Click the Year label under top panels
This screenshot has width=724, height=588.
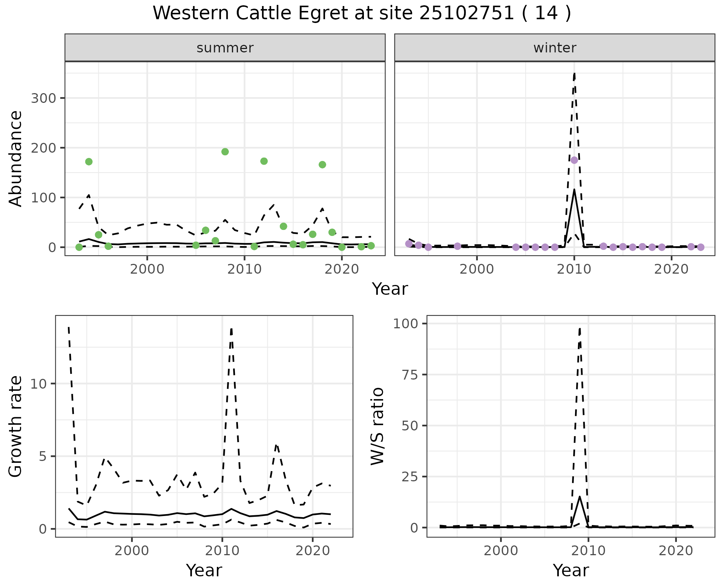point(390,289)
